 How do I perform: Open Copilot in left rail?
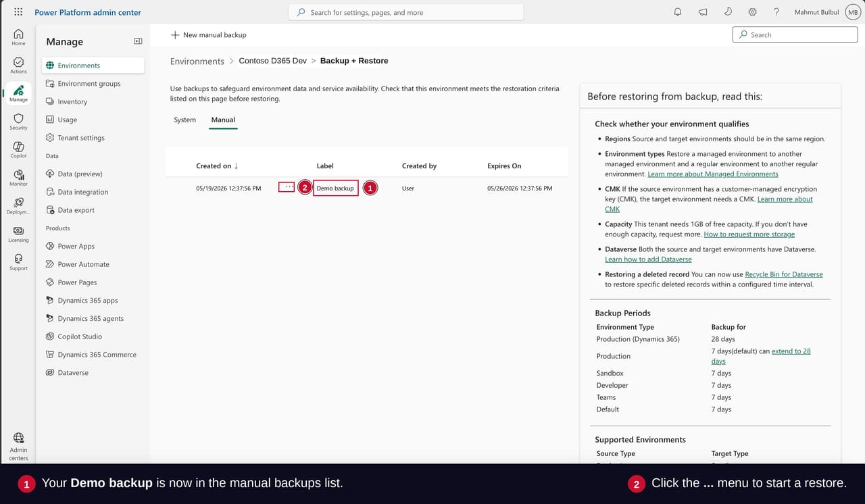18,150
